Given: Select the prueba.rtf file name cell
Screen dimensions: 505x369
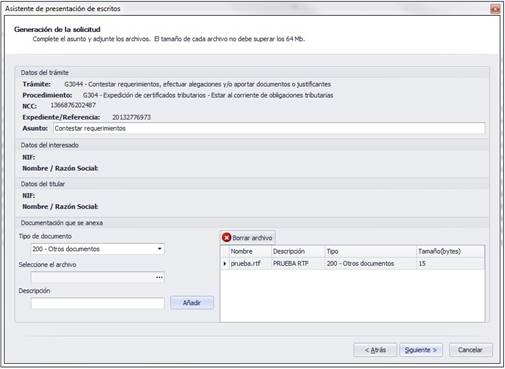Looking at the screenshot, I should [x=250, y=264].
